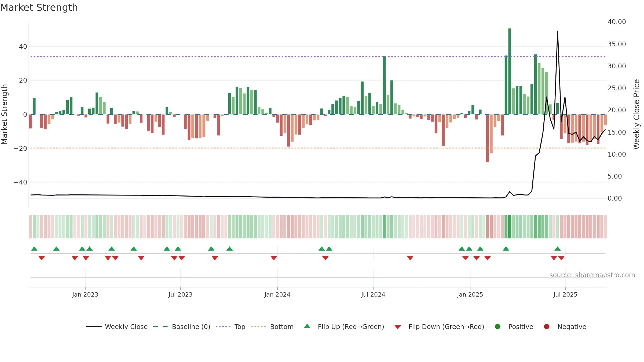Viewport: 644px width, 362px height.
Task: Toggle the Weekly Close legend label
Action: tap(126, 327)
